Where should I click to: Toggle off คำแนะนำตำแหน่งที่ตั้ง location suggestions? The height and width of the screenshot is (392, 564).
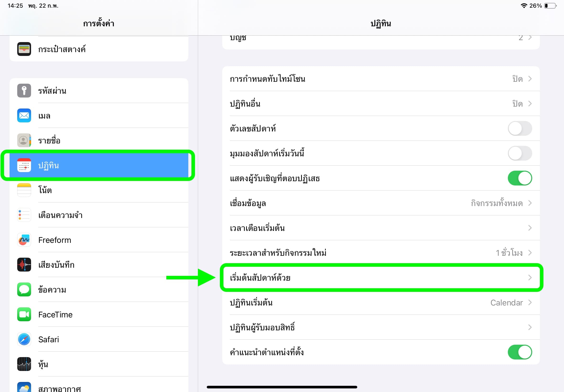point(520,352)
